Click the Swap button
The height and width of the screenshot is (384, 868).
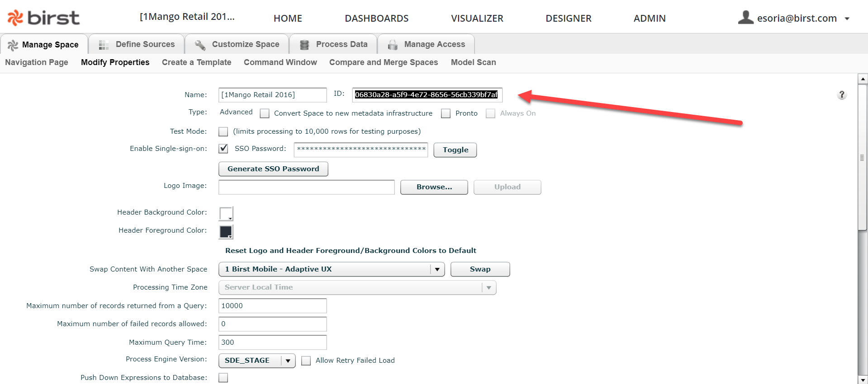point(480,269)
